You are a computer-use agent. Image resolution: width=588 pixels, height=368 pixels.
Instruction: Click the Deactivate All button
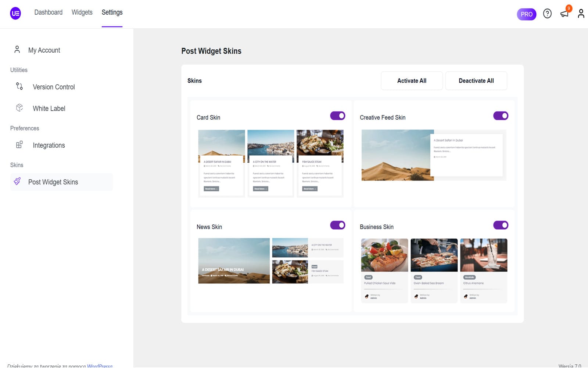[476, 81]
